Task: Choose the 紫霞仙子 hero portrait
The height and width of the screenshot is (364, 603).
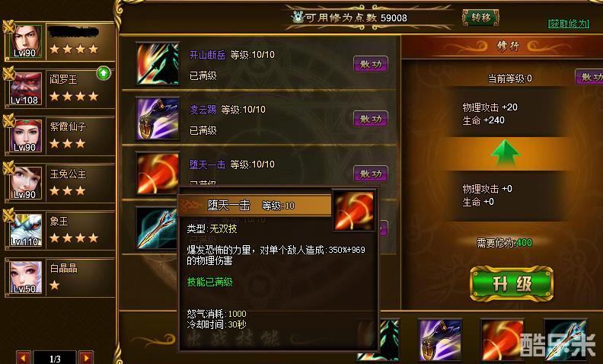Action: [26, 136]
